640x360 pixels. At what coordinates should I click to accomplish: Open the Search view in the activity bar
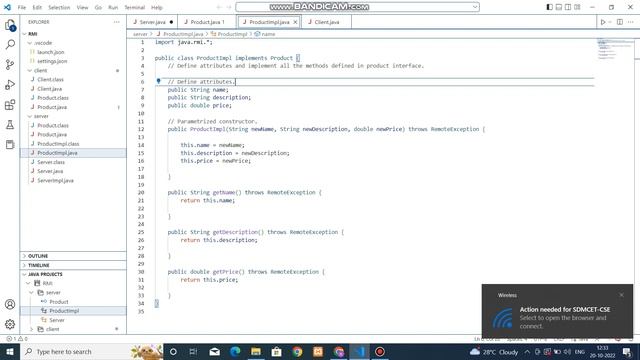click(10, 44)
